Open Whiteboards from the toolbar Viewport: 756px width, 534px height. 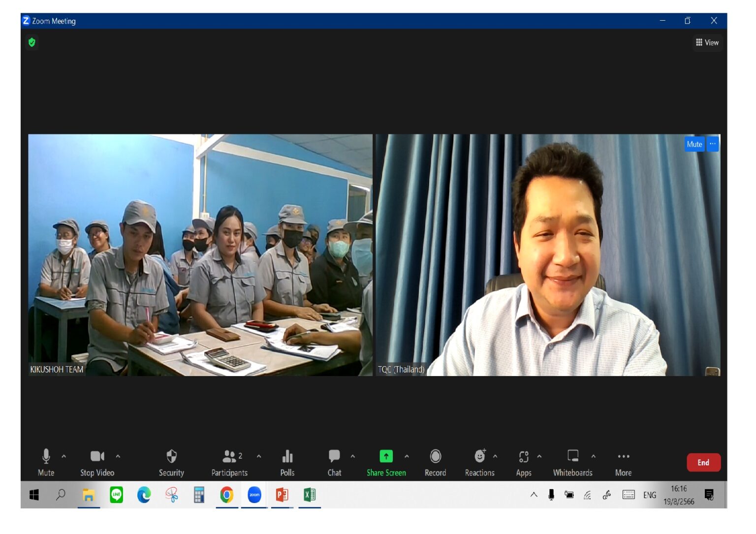pos(572,457)
